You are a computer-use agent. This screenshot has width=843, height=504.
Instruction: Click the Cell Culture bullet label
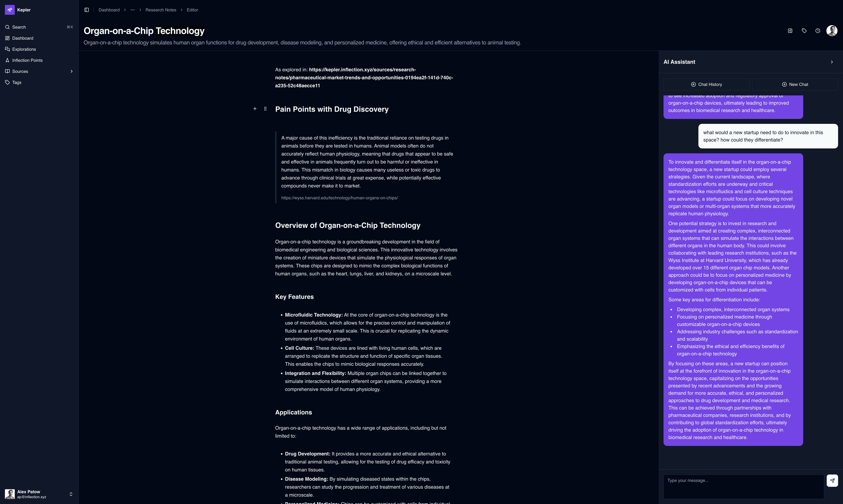click(x=299, y=348)
